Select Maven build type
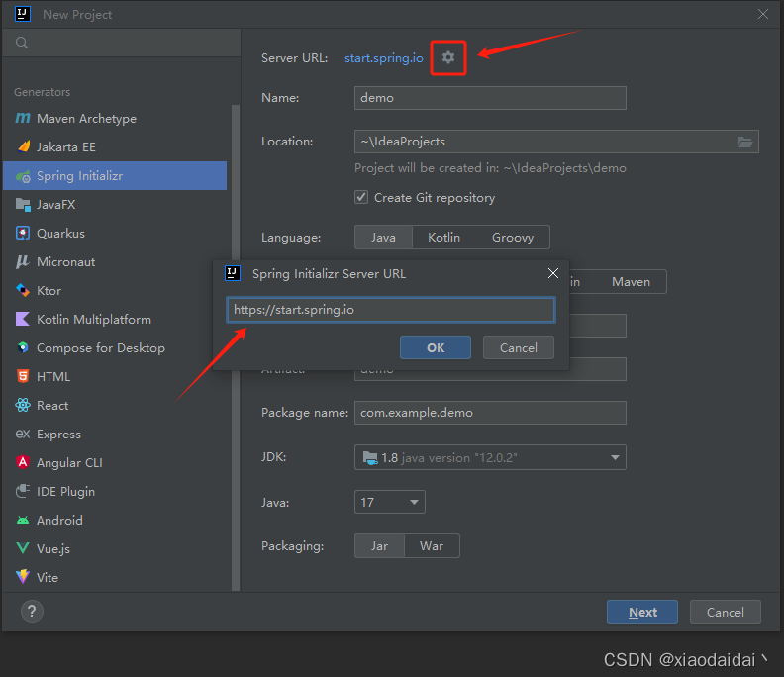 click(631, 282)
